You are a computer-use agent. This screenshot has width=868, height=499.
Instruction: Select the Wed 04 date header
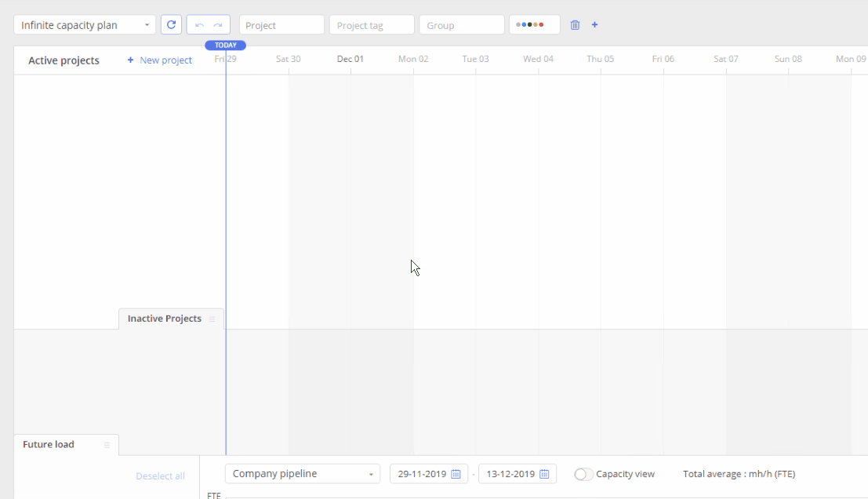538,59
